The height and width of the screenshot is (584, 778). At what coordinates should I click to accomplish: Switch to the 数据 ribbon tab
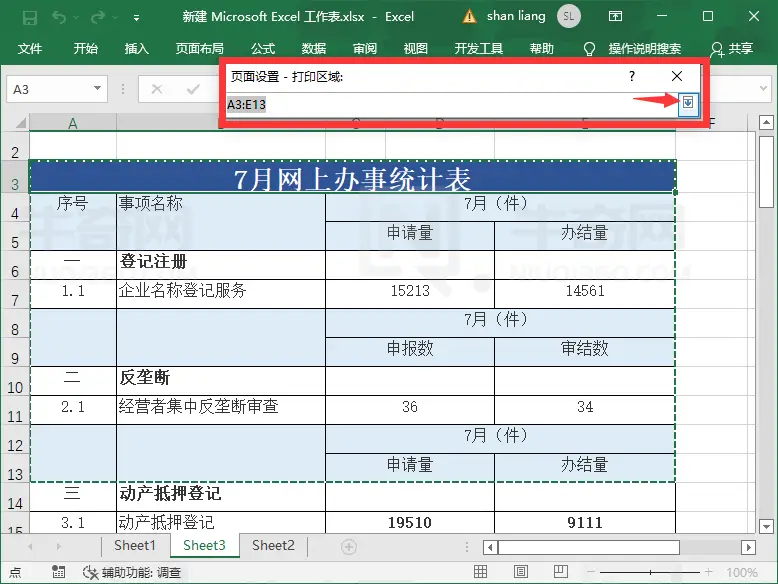(x=314, y=48)
